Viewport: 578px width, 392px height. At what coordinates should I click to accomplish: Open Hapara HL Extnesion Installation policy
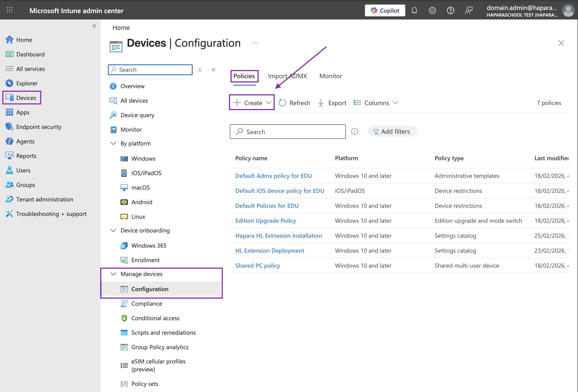pyautogui.click(x=278, y=236)
